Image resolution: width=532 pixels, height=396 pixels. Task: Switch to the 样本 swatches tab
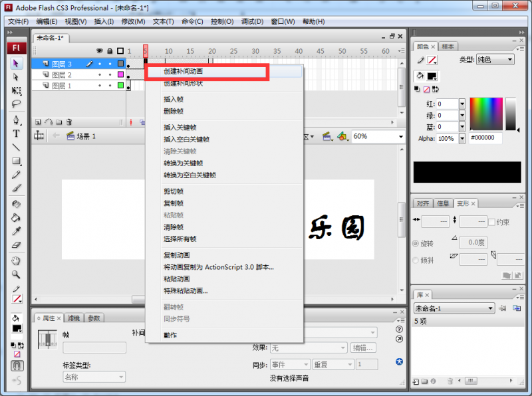click(448, 47)
